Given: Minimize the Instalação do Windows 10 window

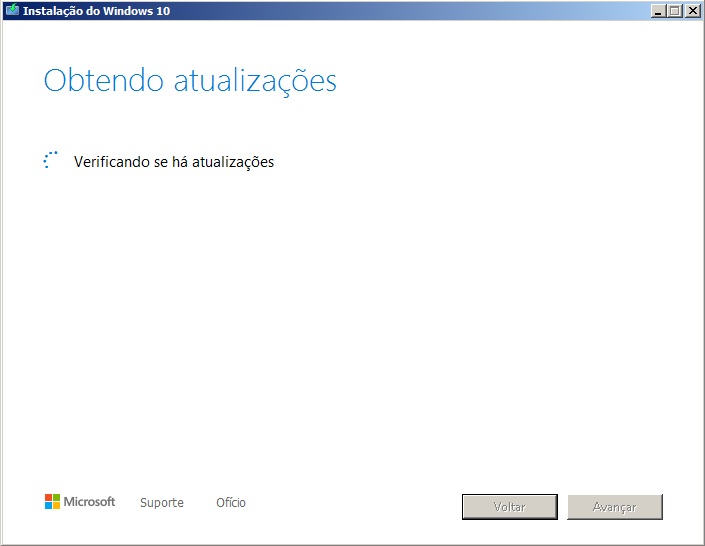Looking at the screenshot, I should pos(658,11).
